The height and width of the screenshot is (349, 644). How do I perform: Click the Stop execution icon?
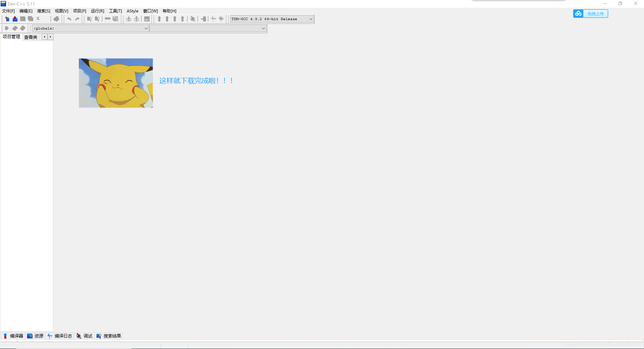[x=204, y=19]
